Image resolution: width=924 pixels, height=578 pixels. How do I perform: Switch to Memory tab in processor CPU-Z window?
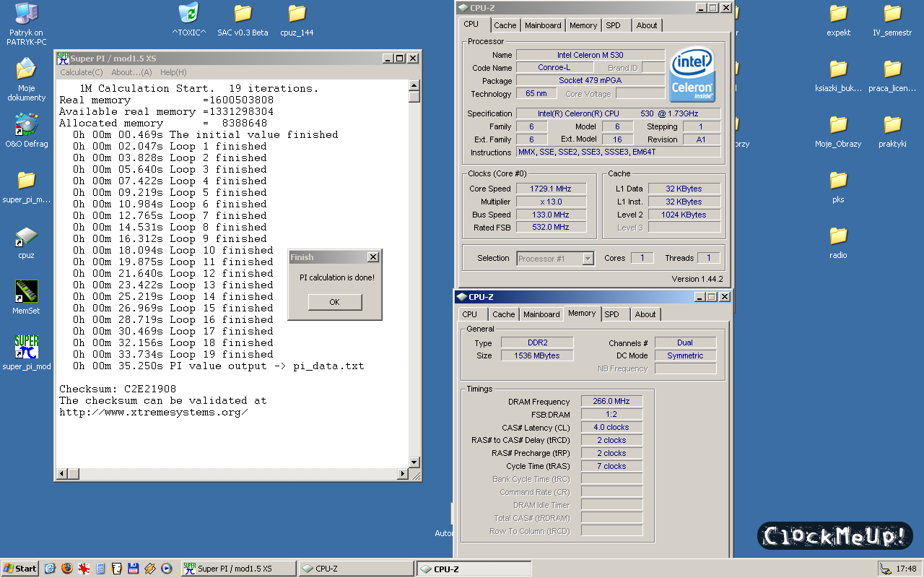(583, 25)
